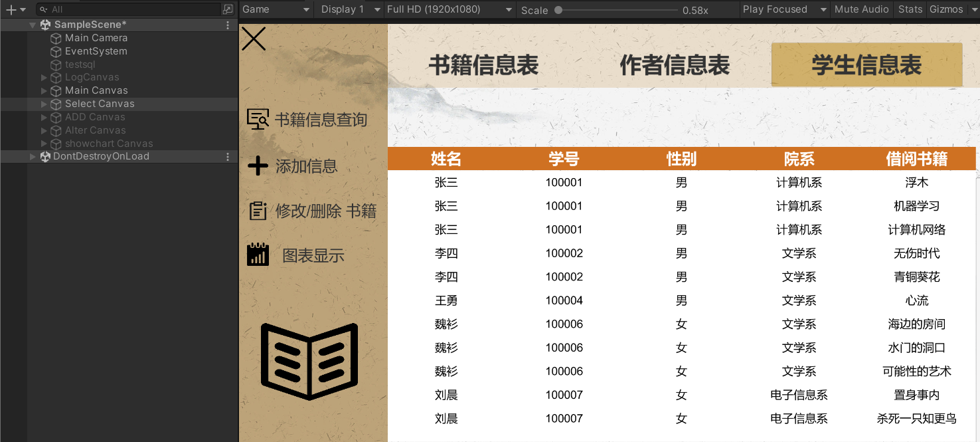The width and height of the screenshot is (980, 442).
Task: Click the chart icon beside 图表显示
Action: coord(258,255)
